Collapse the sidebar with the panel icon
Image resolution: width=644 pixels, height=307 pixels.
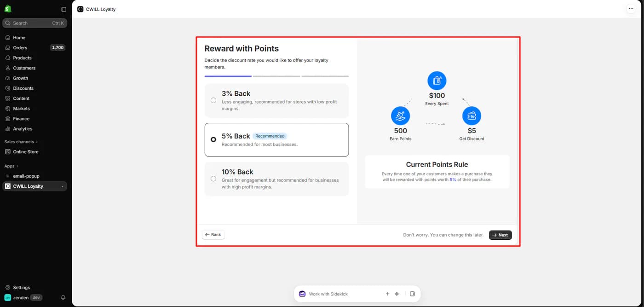(63, 9)
